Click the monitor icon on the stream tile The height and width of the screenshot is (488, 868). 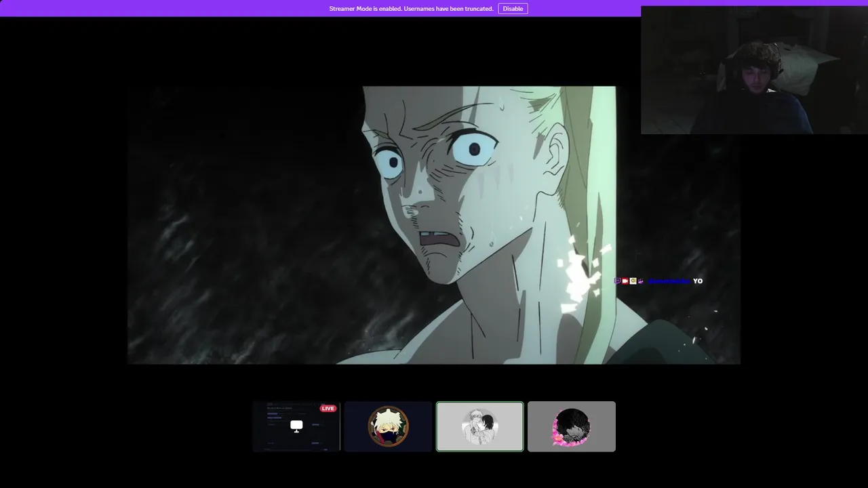(x=296, y=426)
